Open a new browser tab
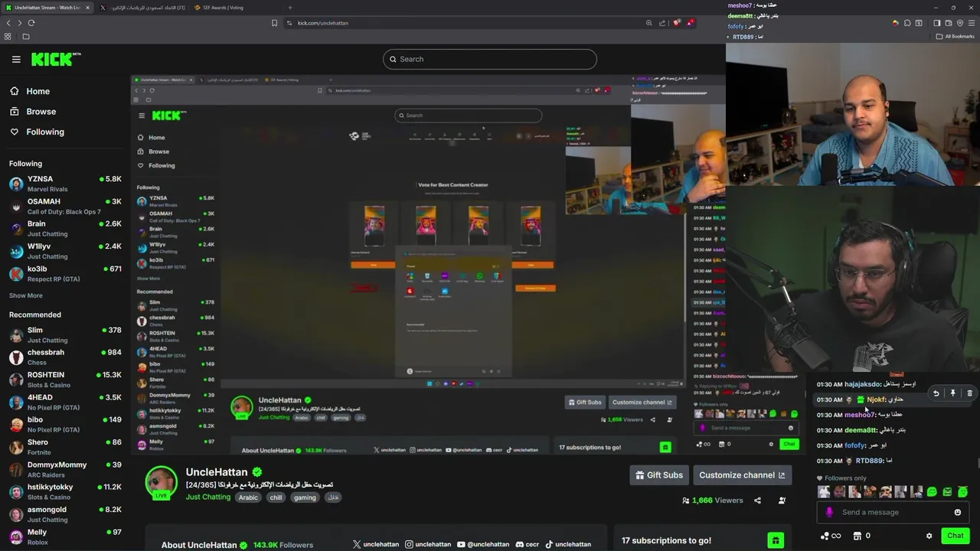Image resolution: width=980 pixels, height=551 pixels. point(289,8)
